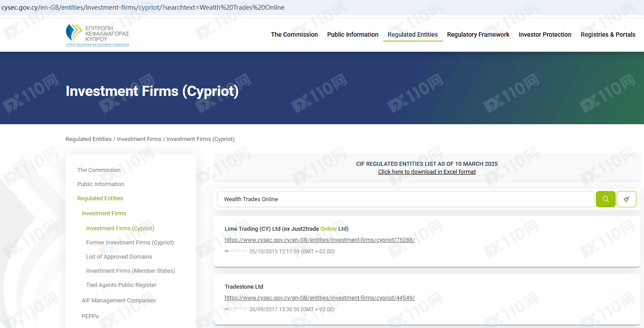The height and width of the screenshot is (328, 644).
Task: Click the browser address bar URL
Action: [143, 8]
